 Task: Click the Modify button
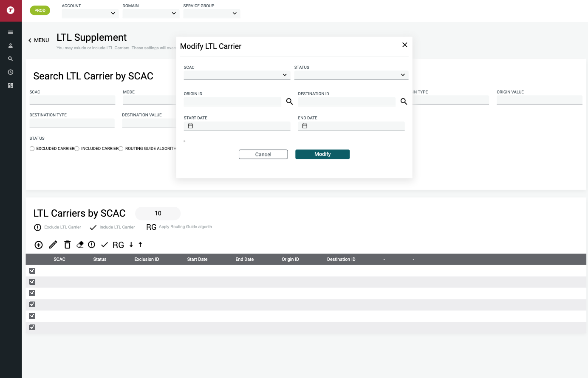point(322,154)
